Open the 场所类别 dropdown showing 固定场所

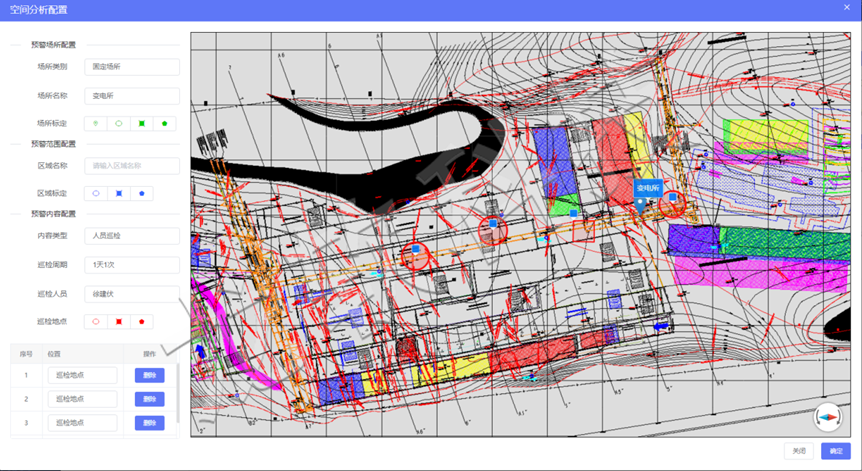pyautogui.click(x=132, y=67)
